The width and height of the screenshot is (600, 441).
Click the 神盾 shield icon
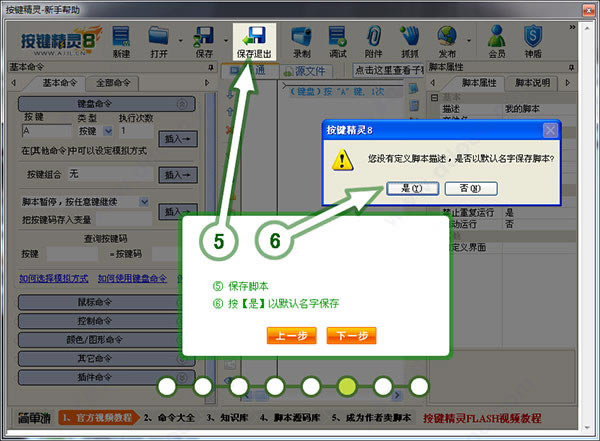pos(533,42)
